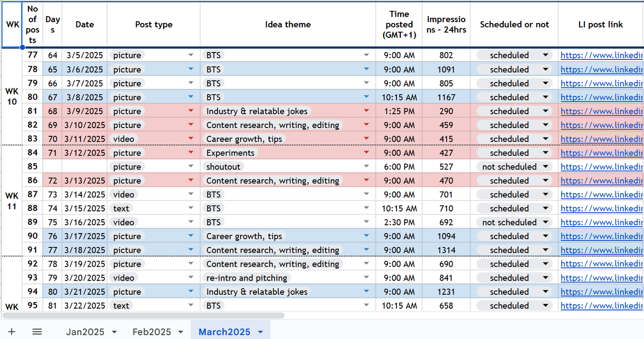The image size is (644, 339).
Task: Click the impressions cell 1167
Action: click(x=446, y=97)
